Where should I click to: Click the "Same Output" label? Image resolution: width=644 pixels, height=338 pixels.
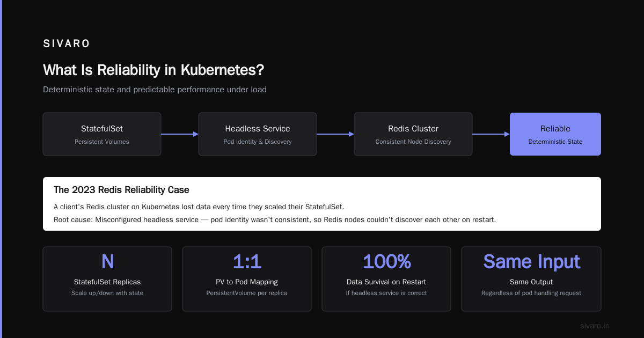(531, 282)
